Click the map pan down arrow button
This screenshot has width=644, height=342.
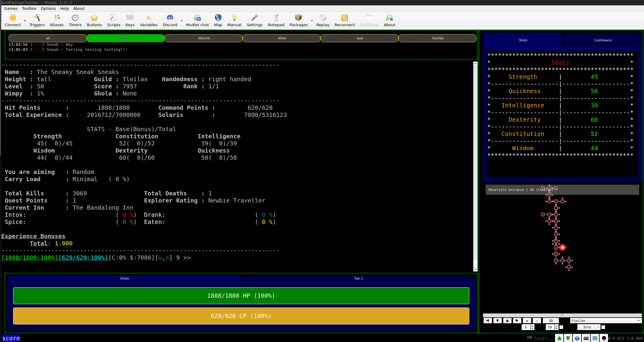pyautogui.click(x=498, y=321)
